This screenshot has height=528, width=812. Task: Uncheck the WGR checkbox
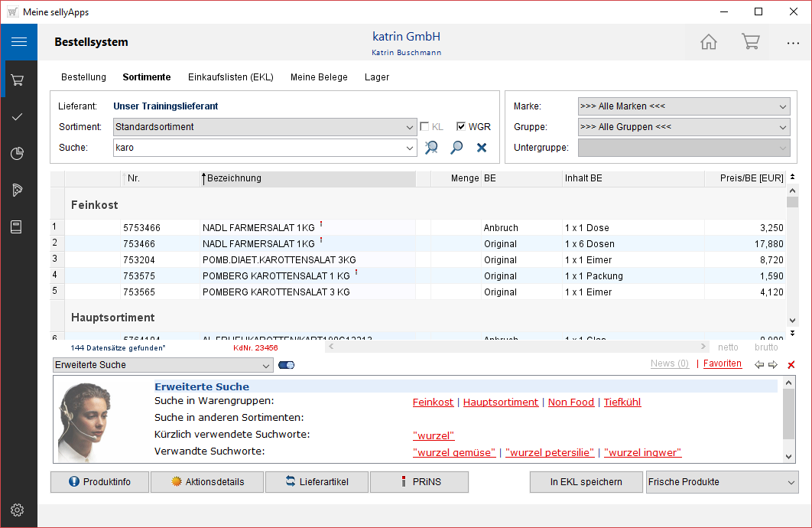pos(461,127)
